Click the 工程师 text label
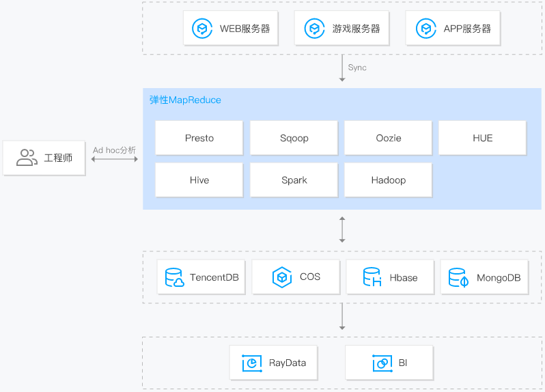The image size is (545, 392). (x=58, y=158)
